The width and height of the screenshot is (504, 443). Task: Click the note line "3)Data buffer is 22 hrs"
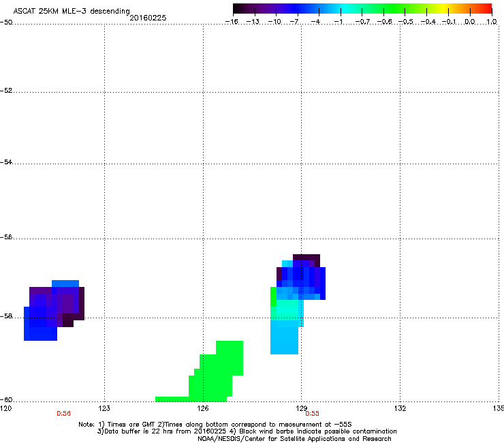pos(247,431)
